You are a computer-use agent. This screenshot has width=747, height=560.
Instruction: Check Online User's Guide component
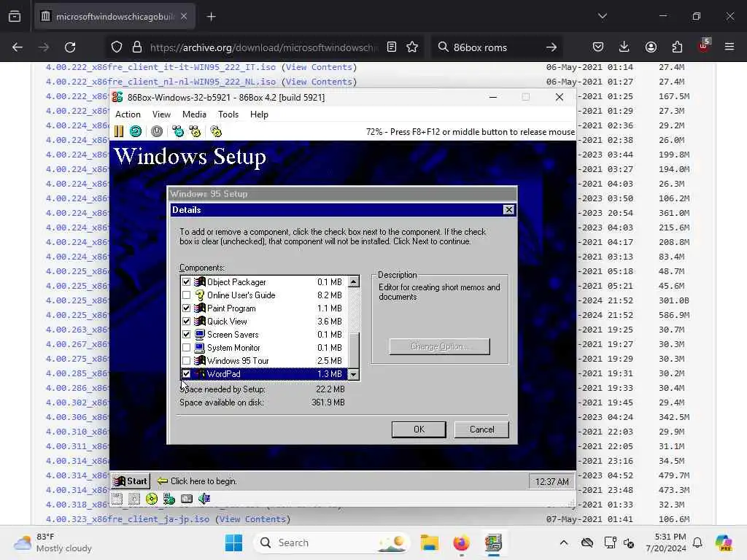point(186,295)
